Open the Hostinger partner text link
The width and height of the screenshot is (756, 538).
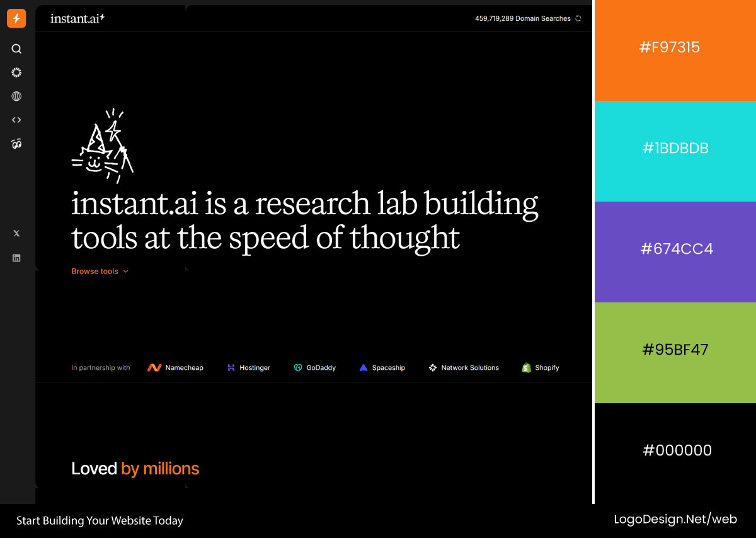[255, 368]
